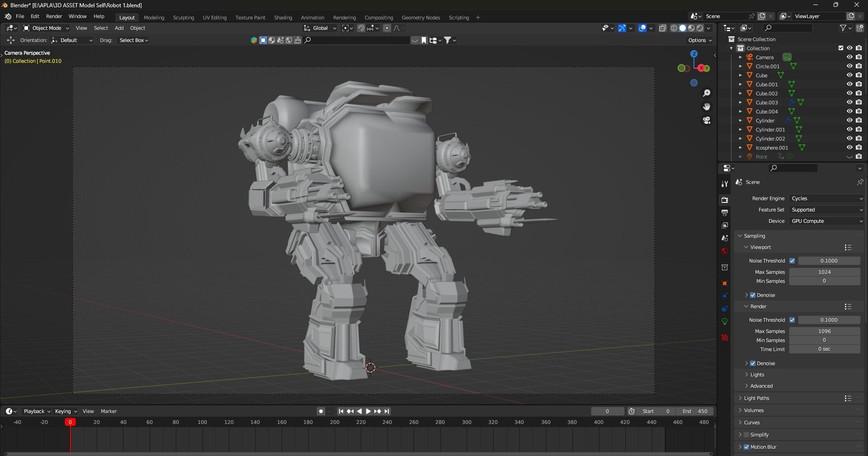Screen dimensions: 868x456
Task: Pin the Scene properties with pin icon
Action: 860,182
